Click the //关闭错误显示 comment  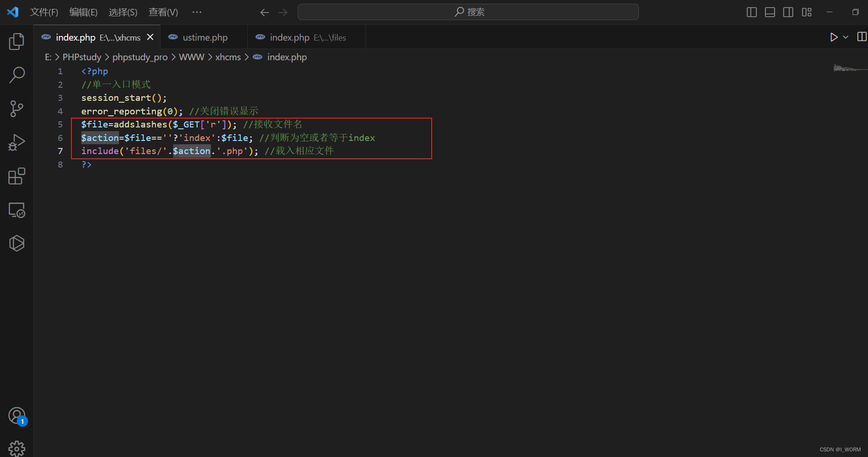click(x=224, y=111)
